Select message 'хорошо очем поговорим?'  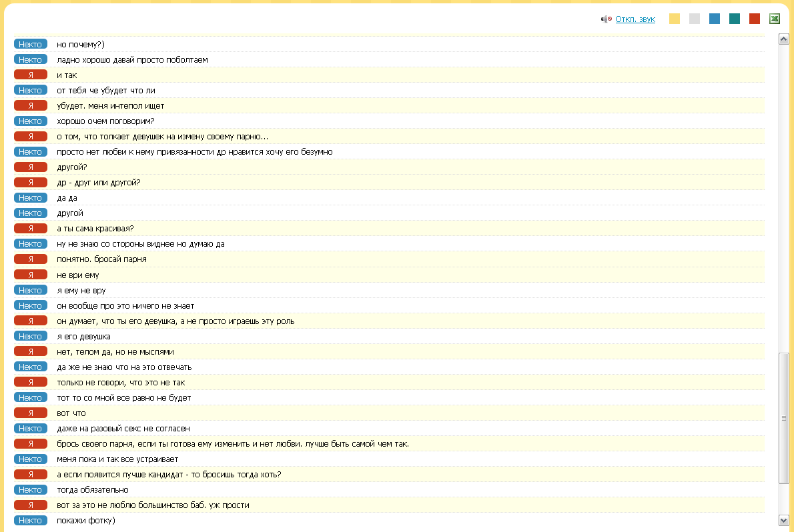tap(105, 121)
